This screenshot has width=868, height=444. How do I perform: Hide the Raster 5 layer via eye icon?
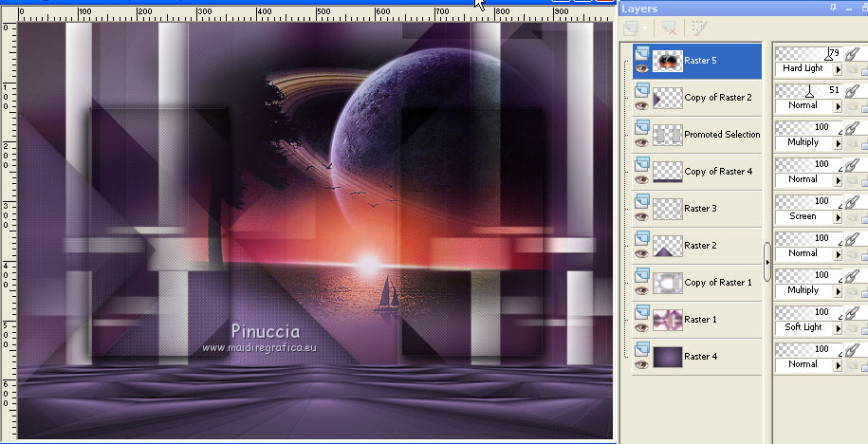click(641, 68)
